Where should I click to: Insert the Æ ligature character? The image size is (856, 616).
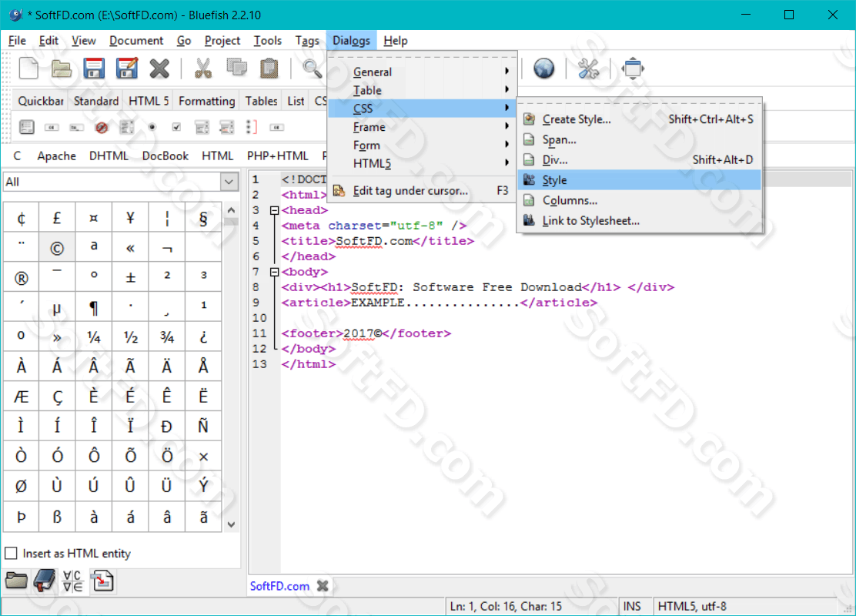[x=21, y=396]
